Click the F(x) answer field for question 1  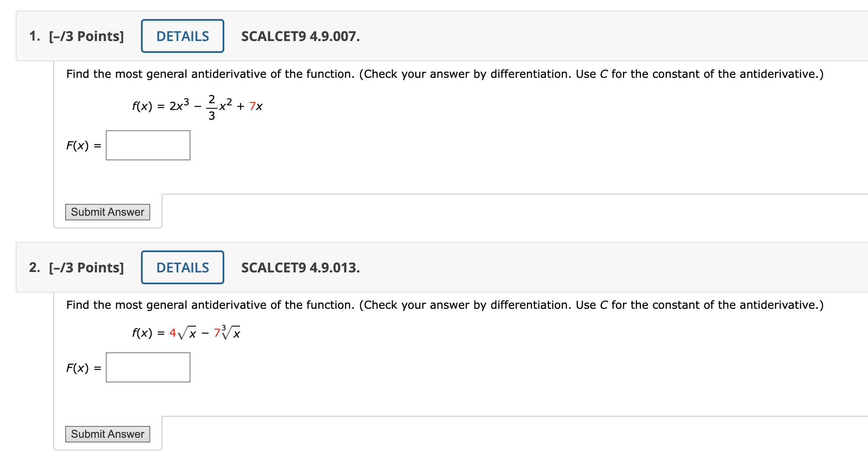click(148, 146)
